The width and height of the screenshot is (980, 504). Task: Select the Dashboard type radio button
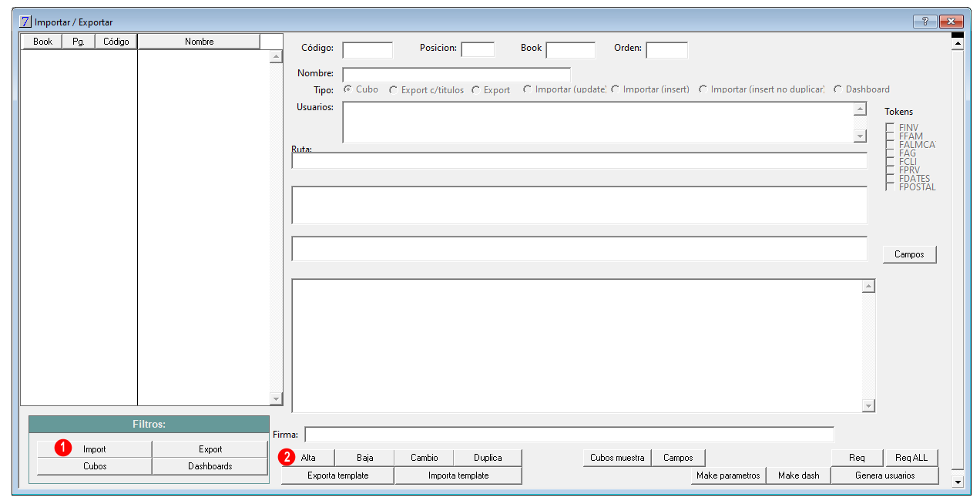pyautogui.click(x=837, y=89)
